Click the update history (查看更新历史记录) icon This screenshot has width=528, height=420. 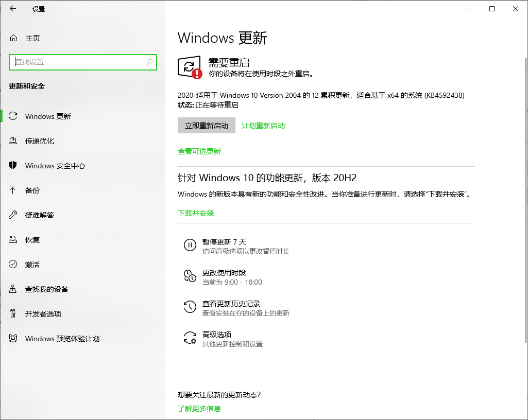[x=190, y=307]
